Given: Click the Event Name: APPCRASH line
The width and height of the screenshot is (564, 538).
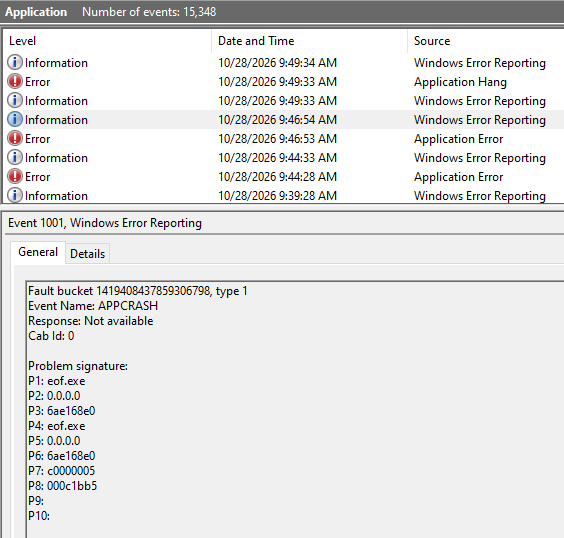Looking at the screenshot, I should (93, 306).
